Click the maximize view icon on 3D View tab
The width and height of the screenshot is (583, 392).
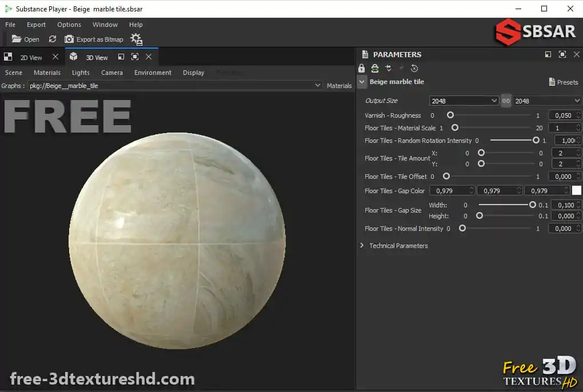[x=135, y=57]
